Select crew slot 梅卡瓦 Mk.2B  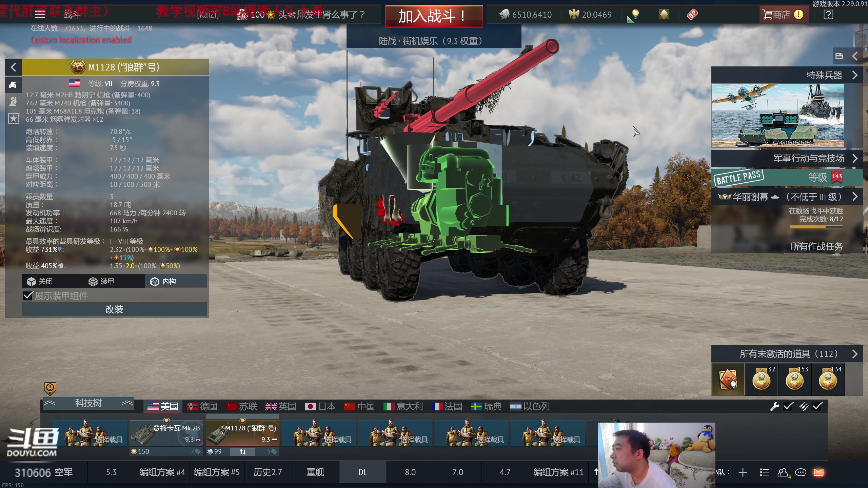click(166, 433)
